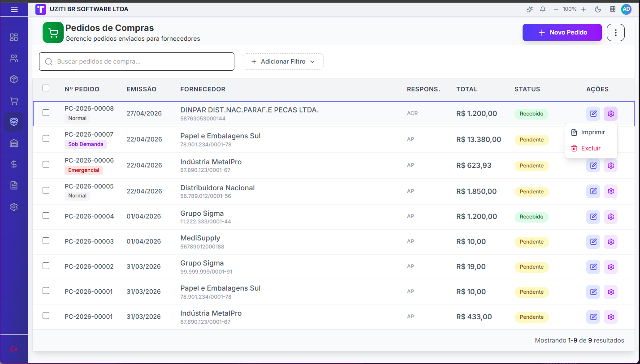
Task: Expand the Adicionar Filtro dropdown
Action: coord(283,62)
